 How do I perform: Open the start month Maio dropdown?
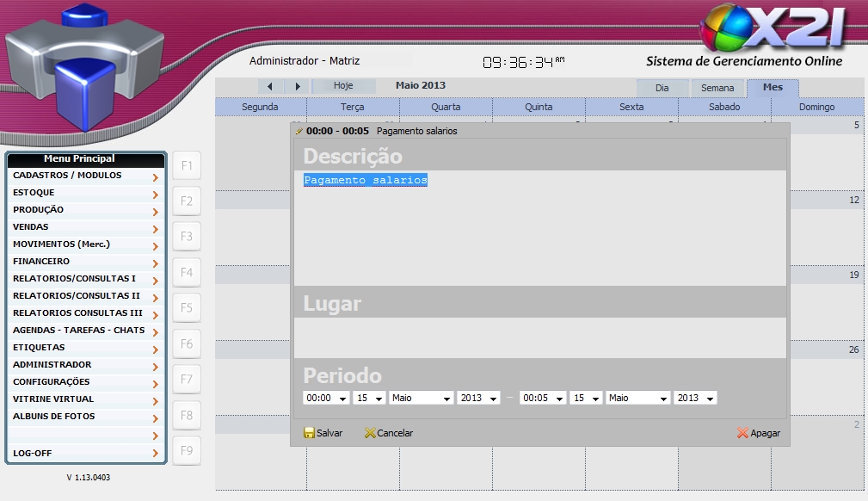coord(421,399)
